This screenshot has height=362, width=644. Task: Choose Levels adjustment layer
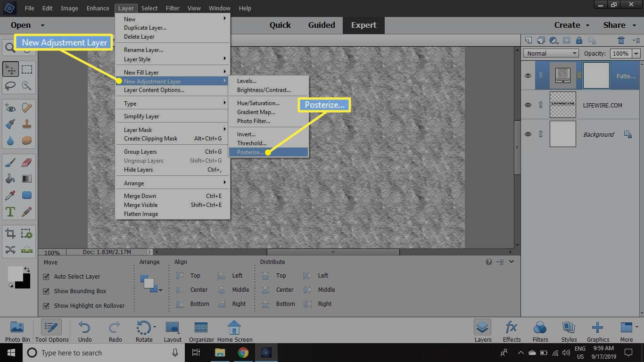(268, 81)
